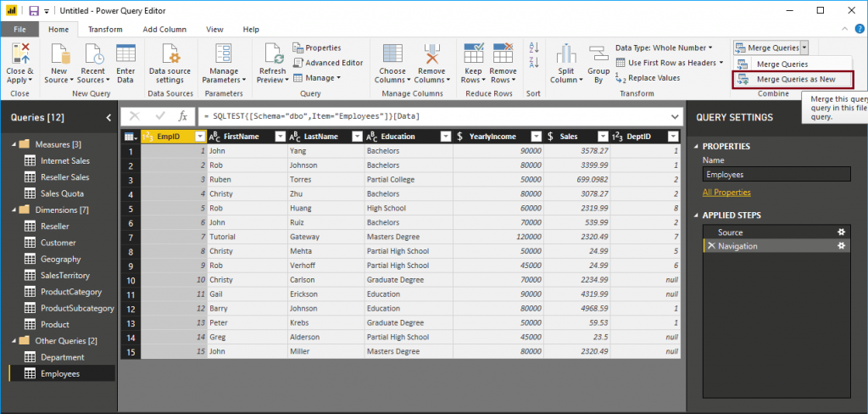
Task: Click the New Source icon
Action: point(58,54)
